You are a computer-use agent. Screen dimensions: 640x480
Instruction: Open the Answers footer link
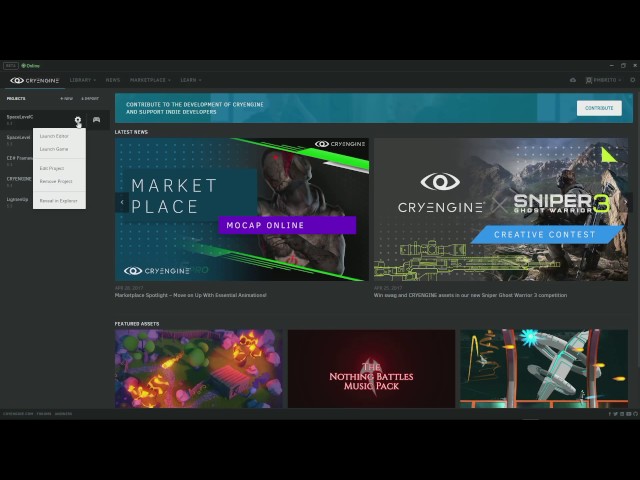click(x=63, y=414)
